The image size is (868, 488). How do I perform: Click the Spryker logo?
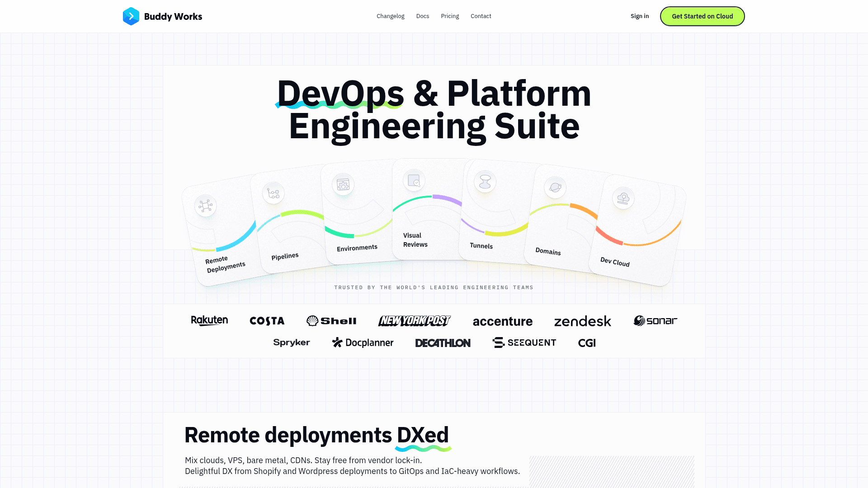pos(292,343)
